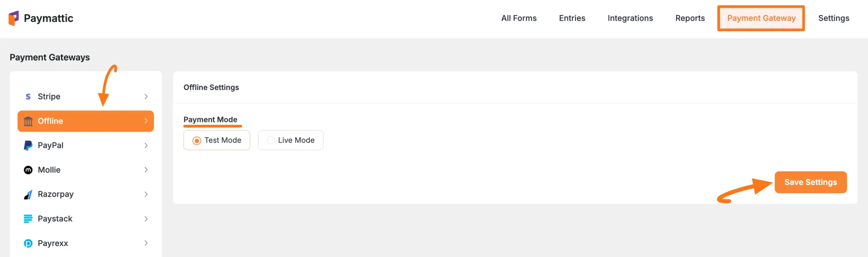Image resolution: width=868 pixels, height=257 pixels.
Task: Navigate to the Entries section
Action: (572, 18)
